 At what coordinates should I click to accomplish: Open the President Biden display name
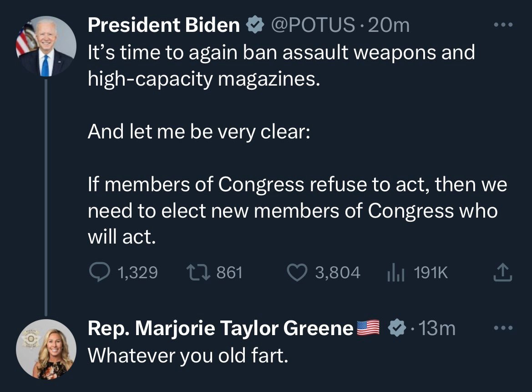pyautogui.click(x=164, y=25)
